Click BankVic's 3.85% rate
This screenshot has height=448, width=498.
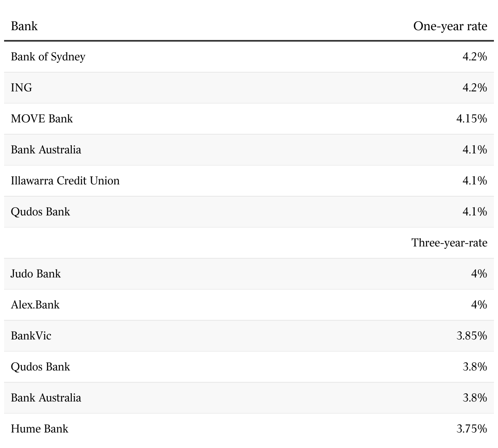pyautogui.click(x=472, y=336)
